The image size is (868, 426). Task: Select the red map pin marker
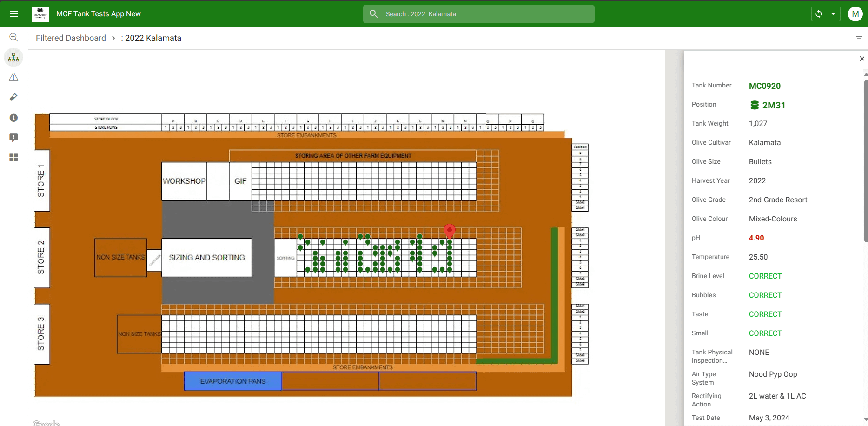point(449,230)
